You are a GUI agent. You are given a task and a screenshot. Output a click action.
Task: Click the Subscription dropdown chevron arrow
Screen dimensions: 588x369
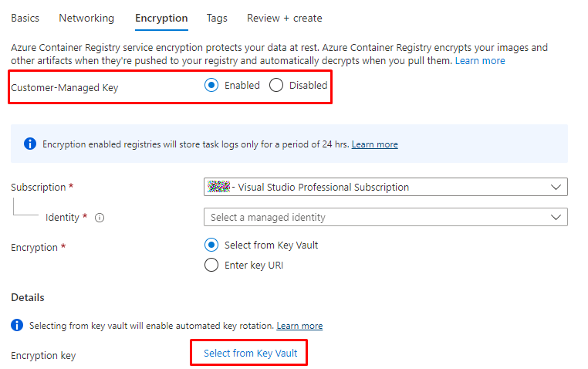pos(556,187)
